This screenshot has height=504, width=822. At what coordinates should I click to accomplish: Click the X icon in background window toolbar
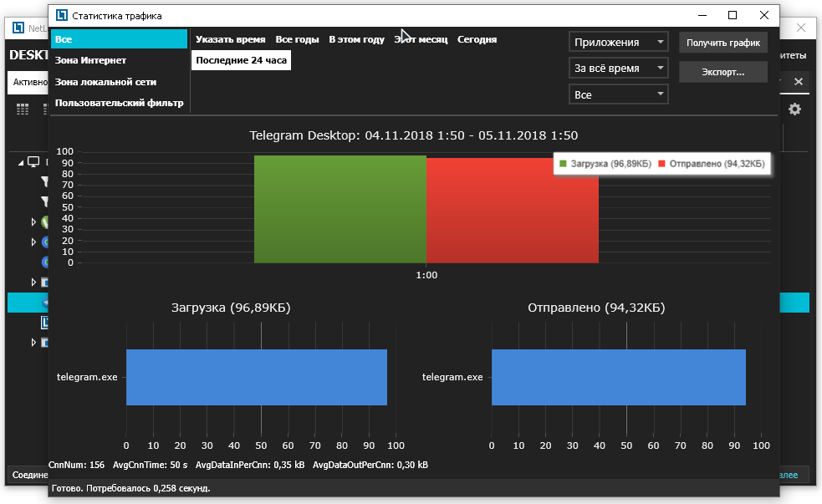799,81
